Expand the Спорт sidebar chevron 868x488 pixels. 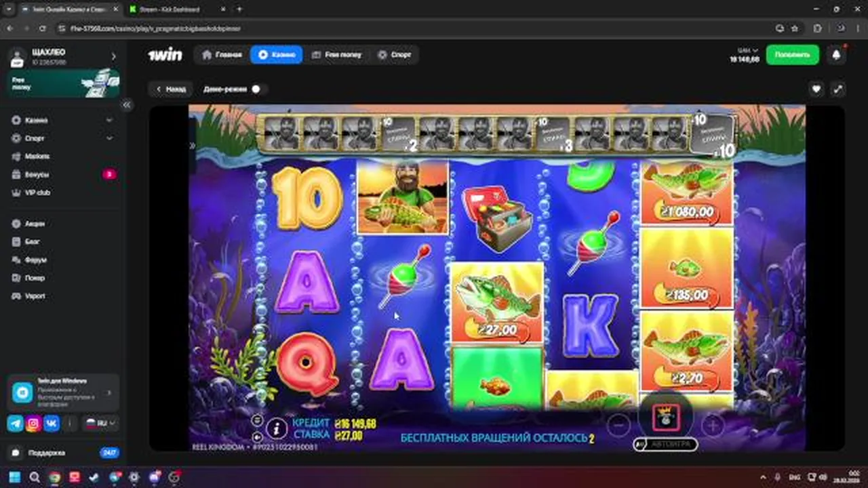pos(109,138)
